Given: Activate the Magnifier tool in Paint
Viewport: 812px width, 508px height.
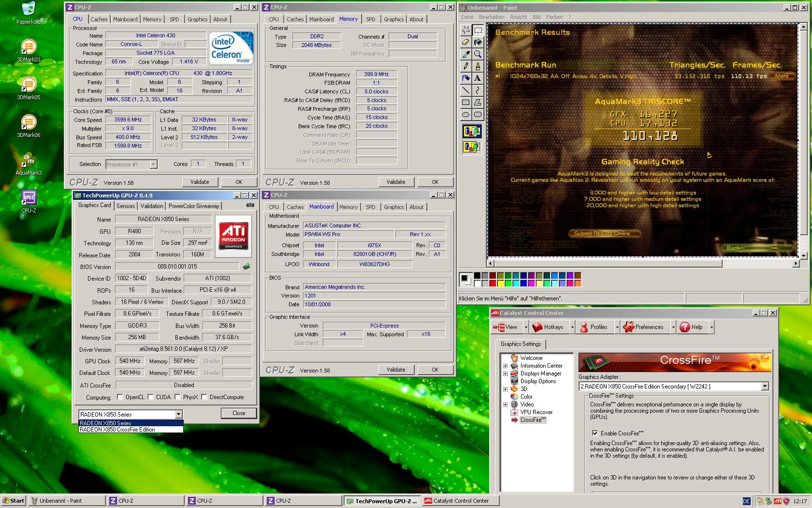Looking at the screenshot, I should pos(478,54).
